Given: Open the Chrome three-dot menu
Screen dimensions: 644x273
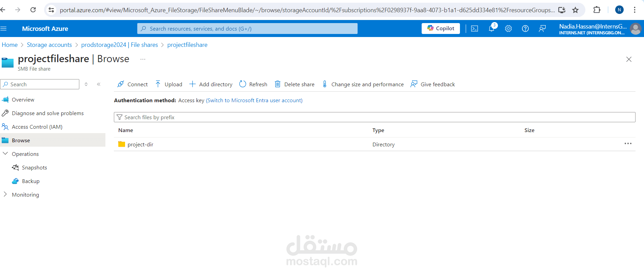Looking at the screenshot, I should tap(635, 10).
